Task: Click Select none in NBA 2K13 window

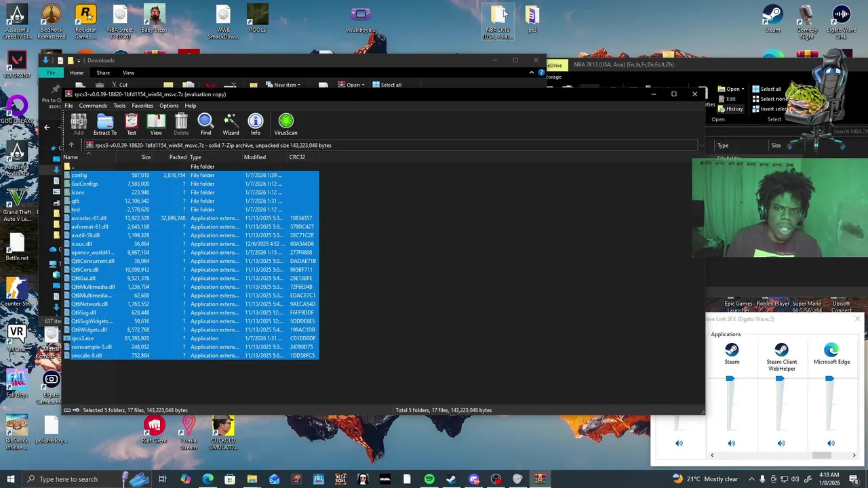Action: [769, 99]
